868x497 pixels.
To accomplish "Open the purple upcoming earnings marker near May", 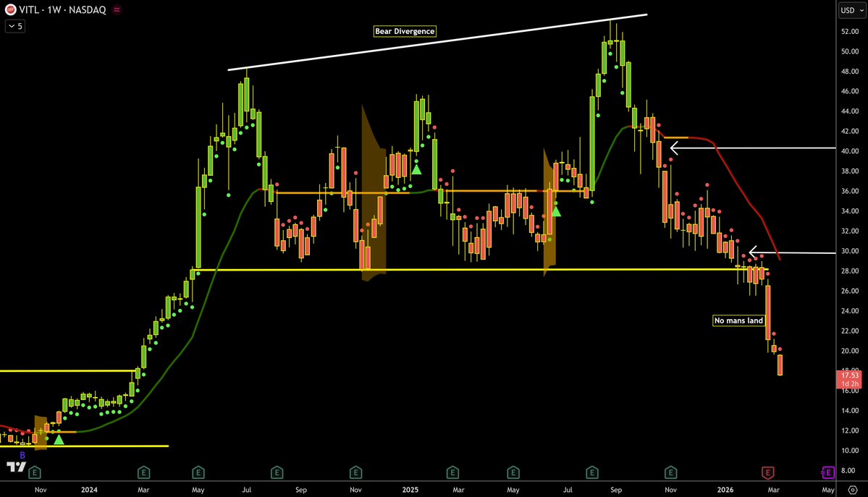I will [x=827, y=472].
